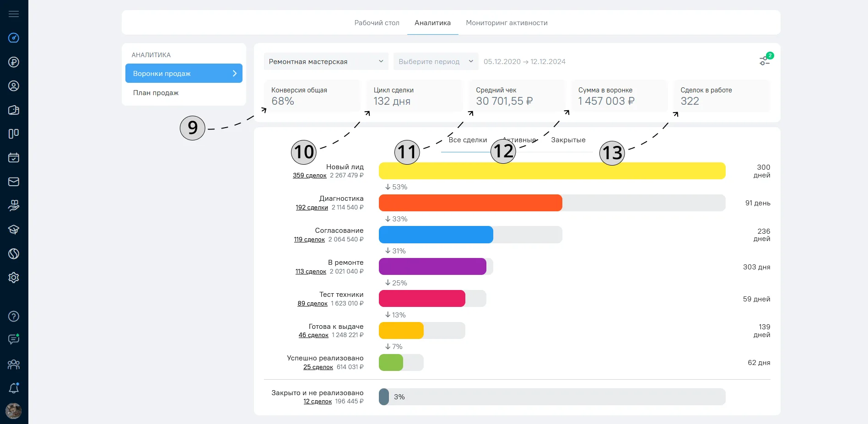Open the help question mark icon
868x424 pixels.
14,316
